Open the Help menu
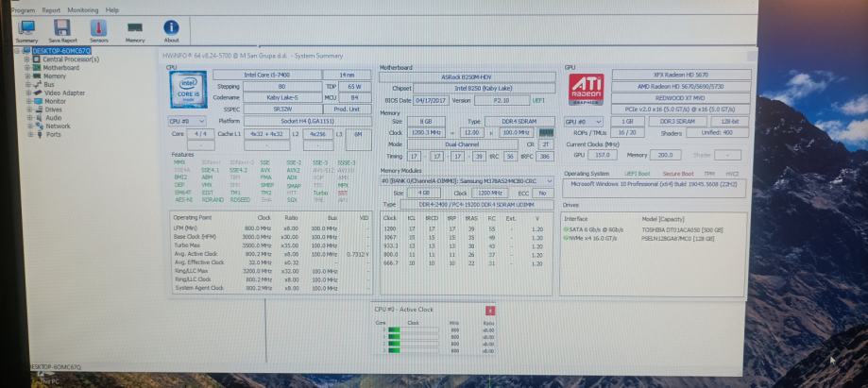The width and height of the screenshot is (868, 388). click(x=112, y=10)
